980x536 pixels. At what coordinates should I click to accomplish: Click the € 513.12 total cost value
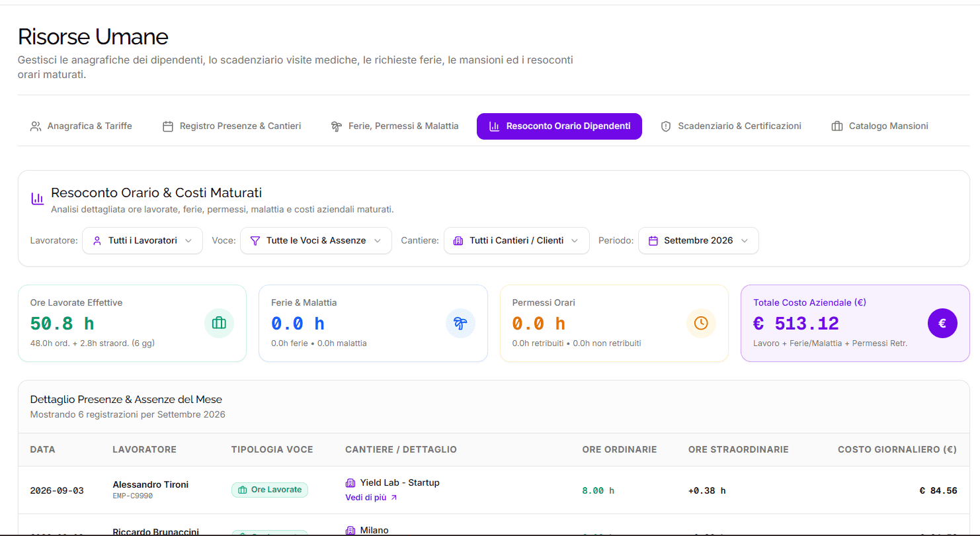coord(796,324)
